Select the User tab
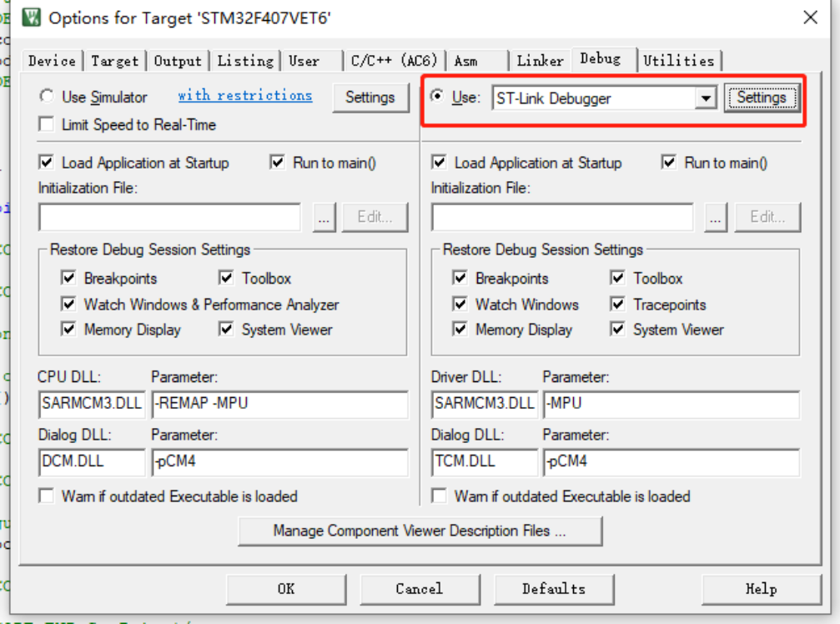 [x=313, y=61]
